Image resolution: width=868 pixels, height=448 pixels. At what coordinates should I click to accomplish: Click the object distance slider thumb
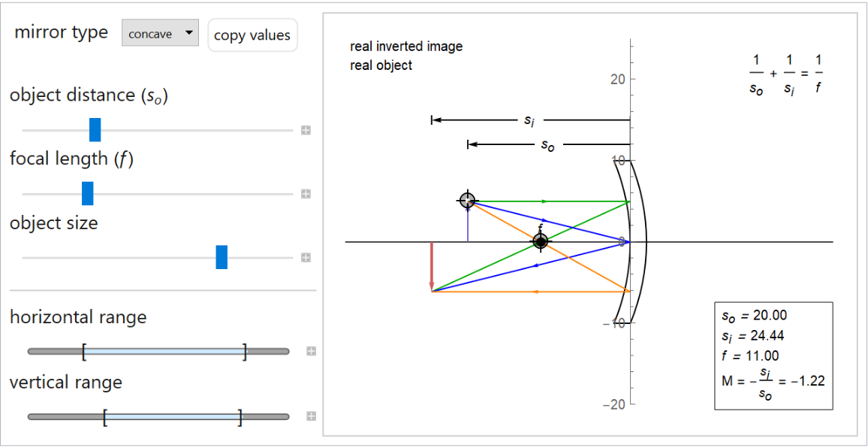pos(95,130)
